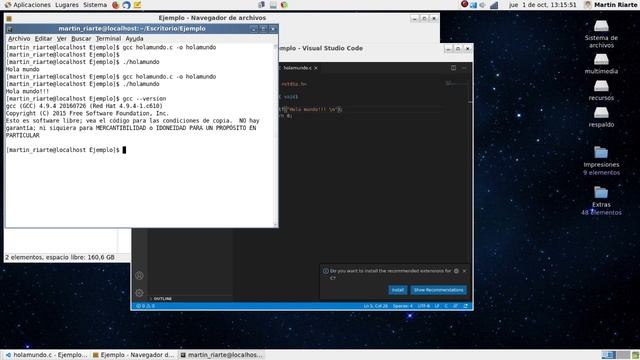Launch the blue browser icon in top panel
Screen dimensions: 640x360
click(x=127, y=5)
